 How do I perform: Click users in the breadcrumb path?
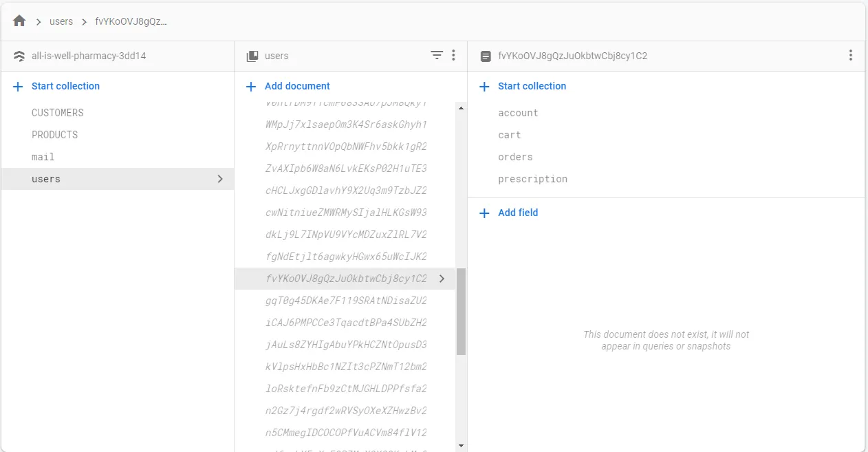(61, 21)
